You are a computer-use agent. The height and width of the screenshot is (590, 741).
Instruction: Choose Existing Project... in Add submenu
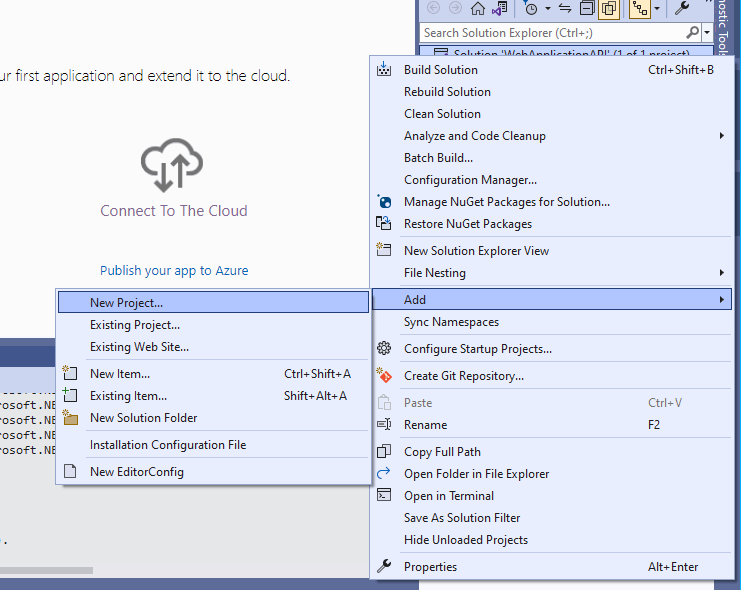[x=213, y=325]
